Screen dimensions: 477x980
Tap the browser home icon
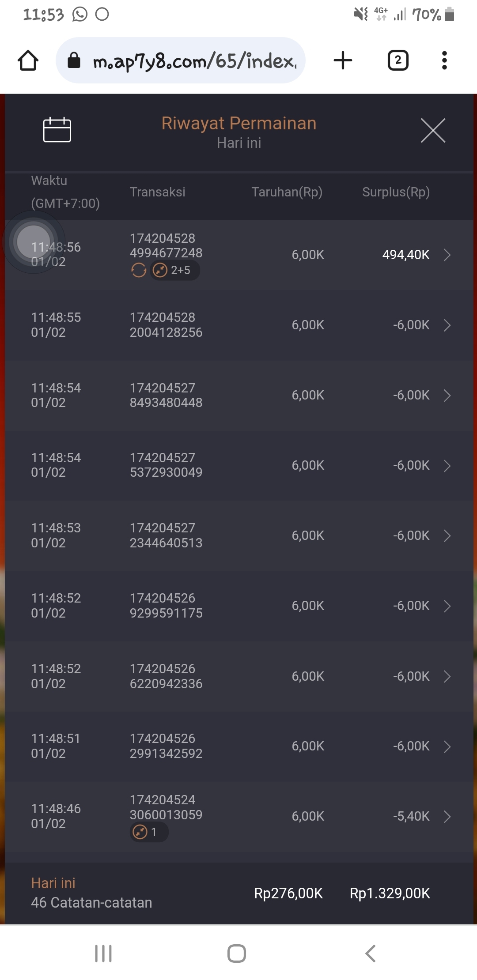coord(28,60)
